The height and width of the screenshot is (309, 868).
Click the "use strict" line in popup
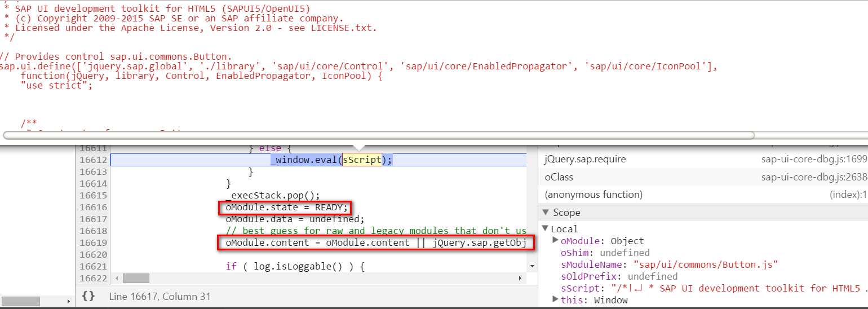pyautogui.click(x=56, y=85)
